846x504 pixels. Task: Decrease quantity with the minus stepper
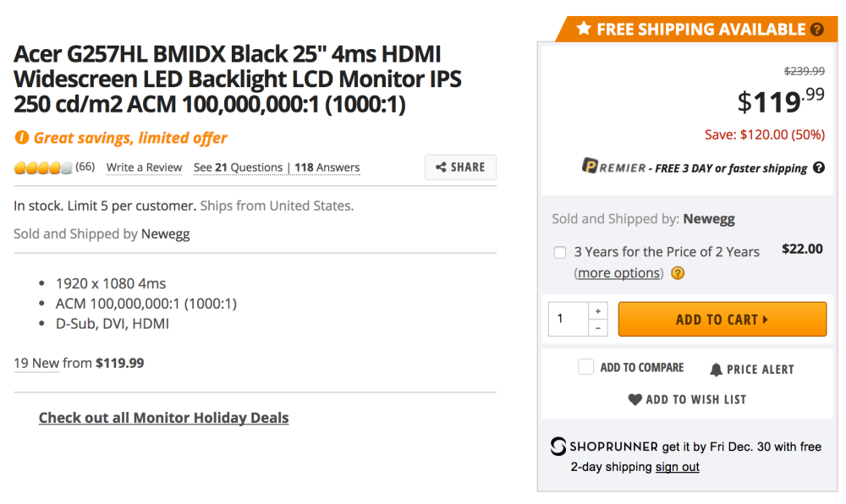click(x=598, y=328)
